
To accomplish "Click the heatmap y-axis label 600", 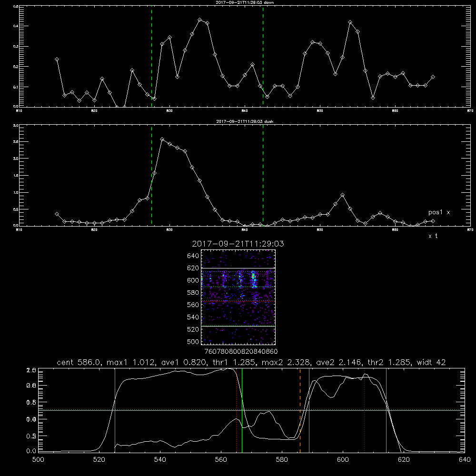I will (x=193, y=280).
